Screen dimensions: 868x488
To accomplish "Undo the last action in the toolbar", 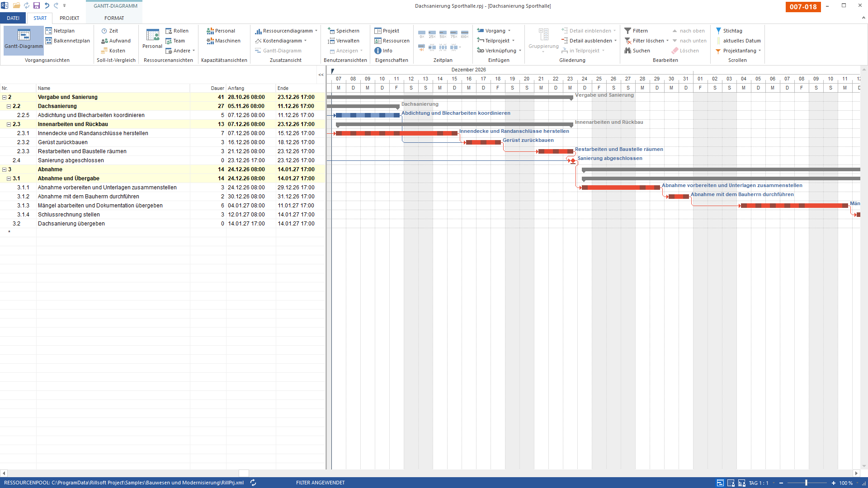I will point(47,5).
